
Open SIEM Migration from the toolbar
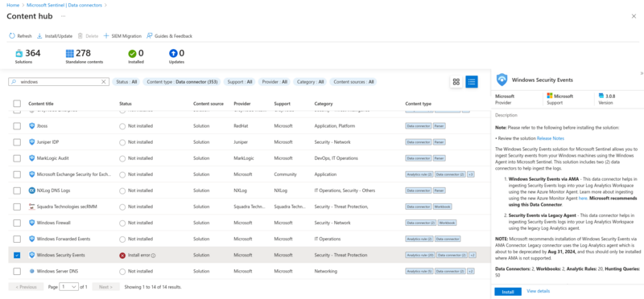click(x=122, y=36)
